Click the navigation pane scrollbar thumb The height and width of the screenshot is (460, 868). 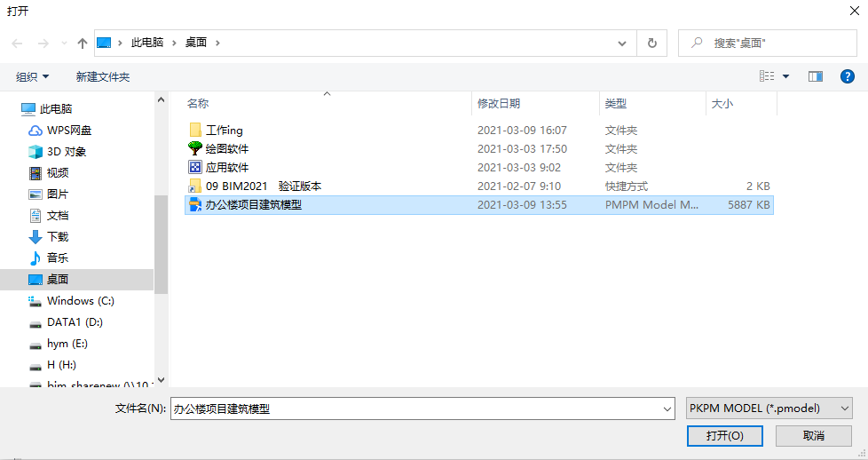(x=162, y=244)
